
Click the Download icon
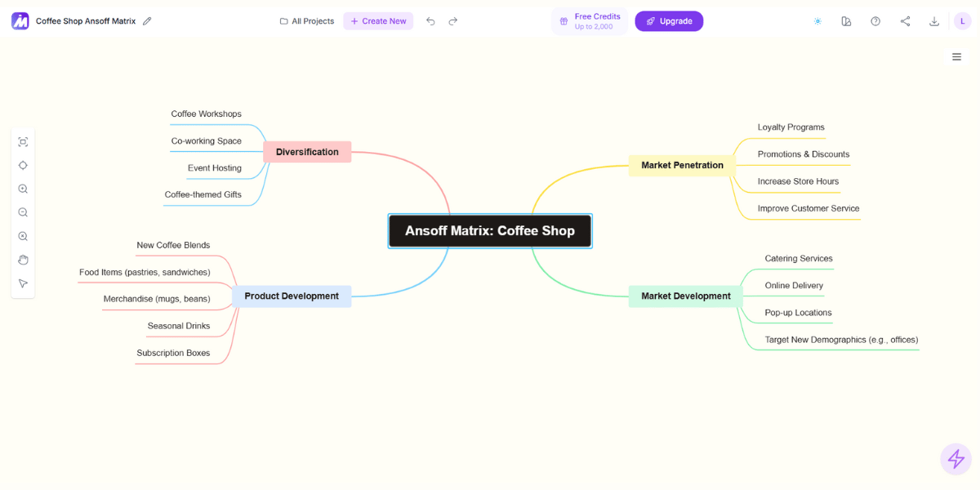tap(934, 20)
